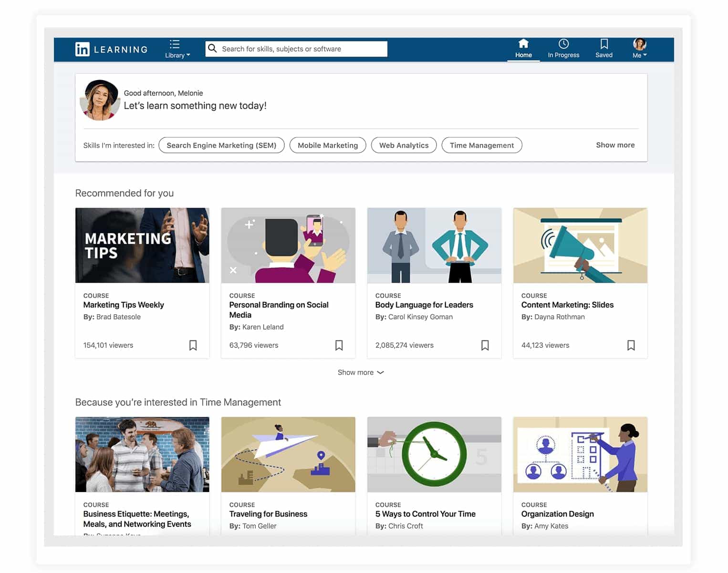728x573 pixels.
Task: Save the Marketing Tips Weekly course via bookmark icon
Action: click(193, 345)
